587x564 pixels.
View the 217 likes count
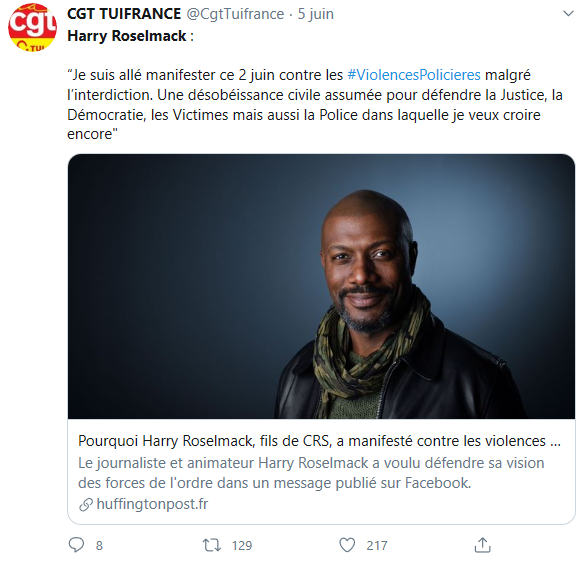(377, 546)
